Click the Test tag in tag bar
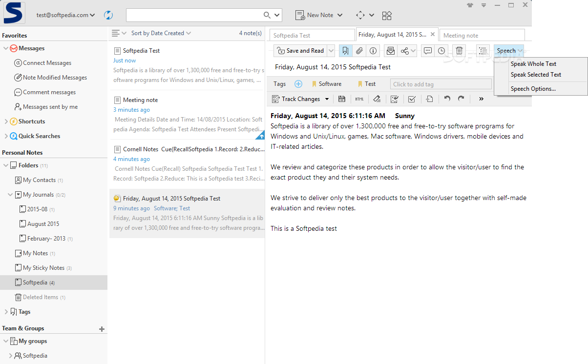Screen dimensions: 588x364 pos(366,84)
